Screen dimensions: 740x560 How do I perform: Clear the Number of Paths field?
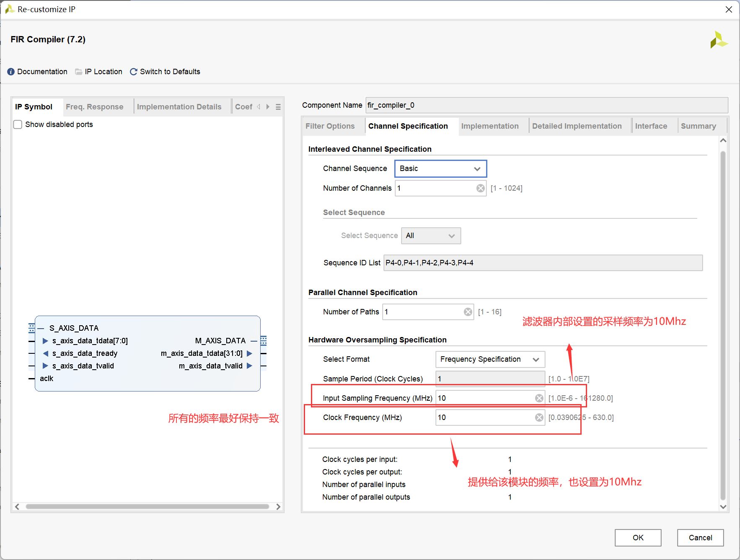[x=468, y=312]
